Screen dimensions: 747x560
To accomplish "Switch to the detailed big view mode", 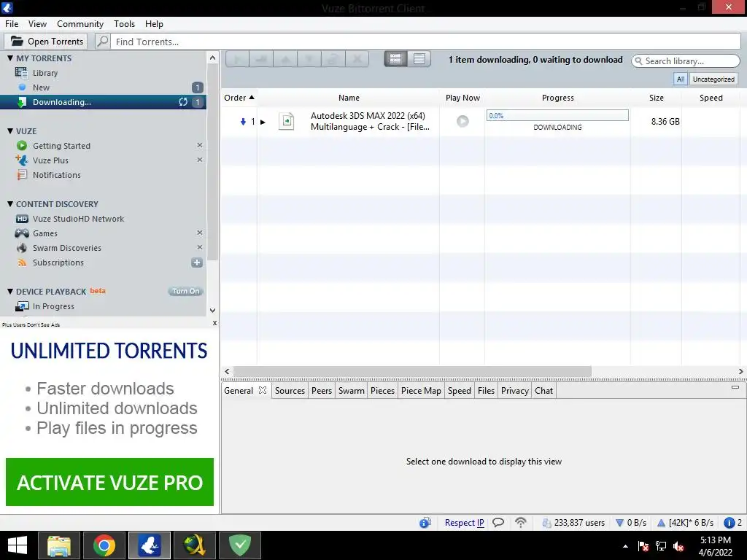I will click(395, 58).
